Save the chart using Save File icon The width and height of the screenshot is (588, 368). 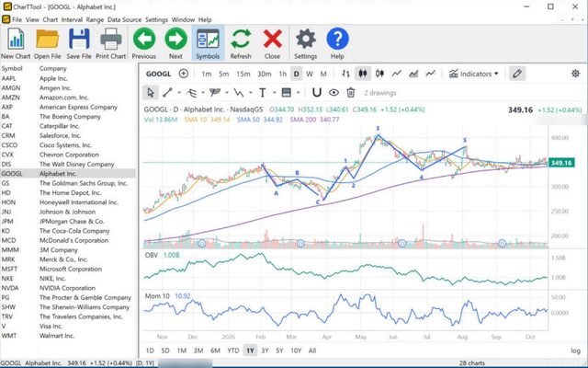[79, 43]
